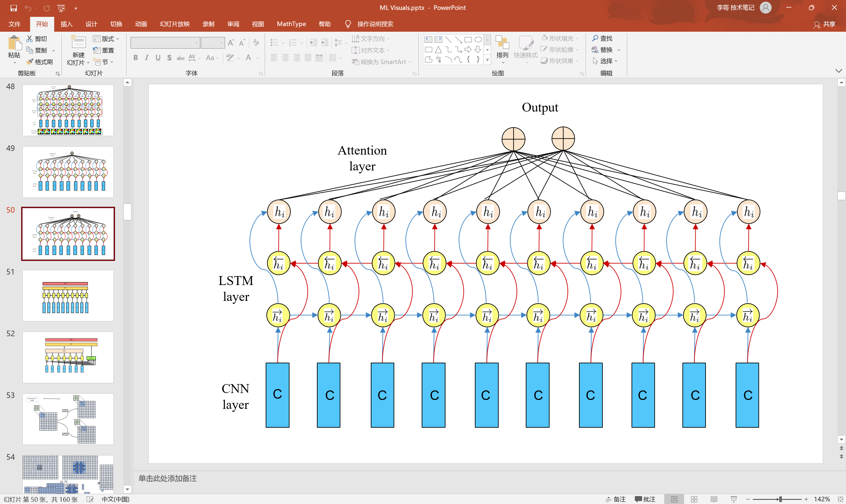Image resolution: width=846 pixels, height=504 pixels.
Task: Click the Find (查找) search icon
Action: (595, 38)
